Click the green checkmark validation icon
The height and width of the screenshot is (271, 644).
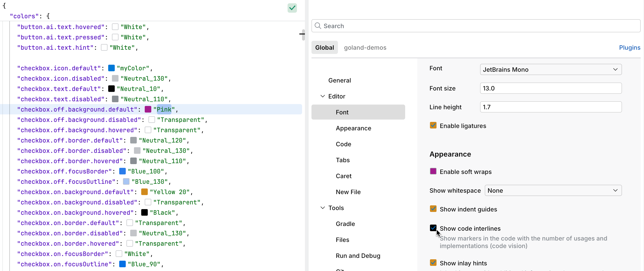point(292,8)
